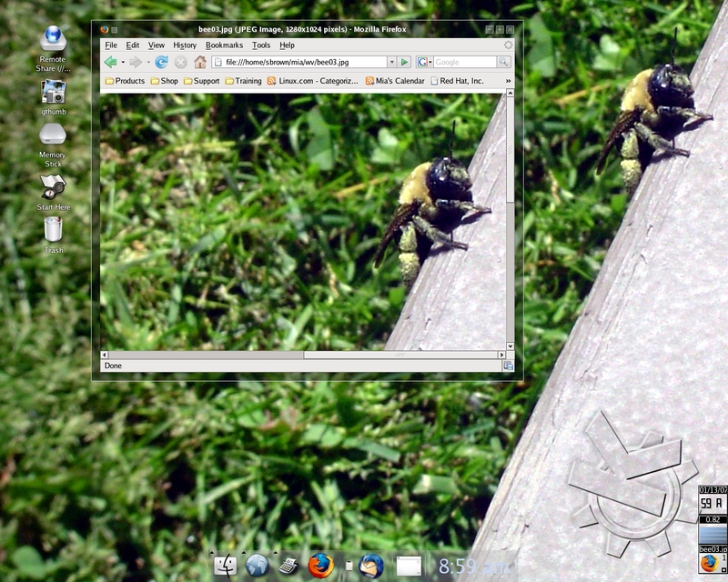728x582 pixels.
Task: Click the search magnifier button
Action: coord(504,62)
